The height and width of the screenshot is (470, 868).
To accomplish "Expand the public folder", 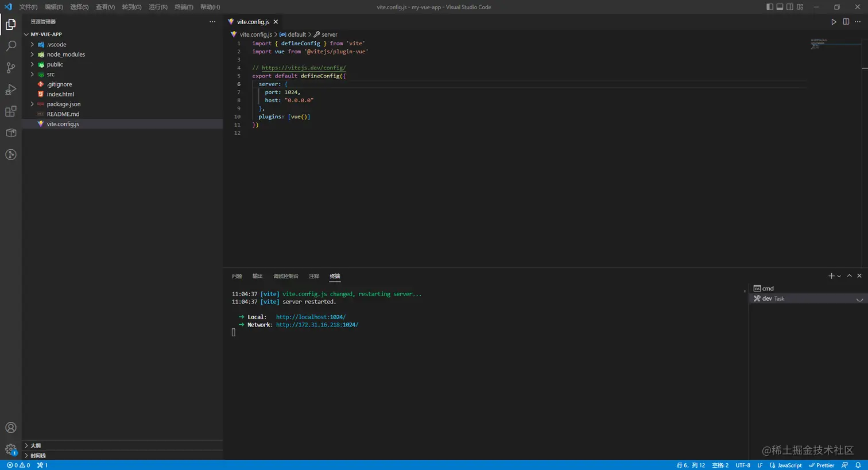I will click(x=33, y=64).
